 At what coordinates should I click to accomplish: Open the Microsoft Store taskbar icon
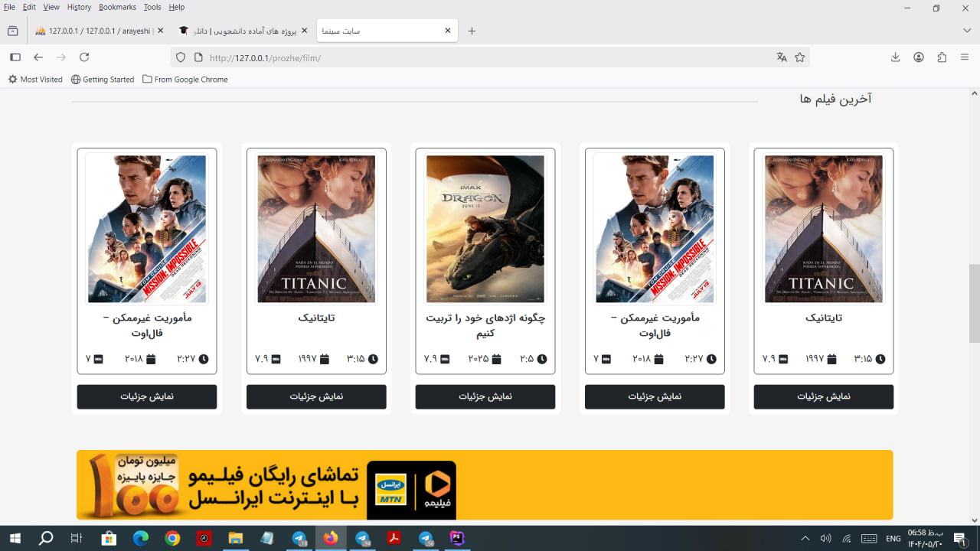(109, 539)
